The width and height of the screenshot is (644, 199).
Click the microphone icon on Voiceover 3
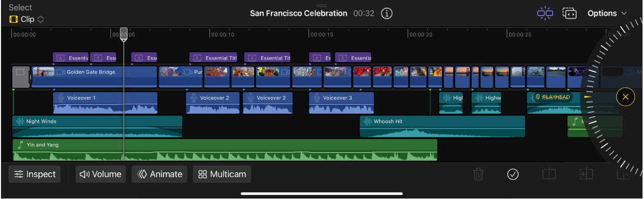[317, 98]
